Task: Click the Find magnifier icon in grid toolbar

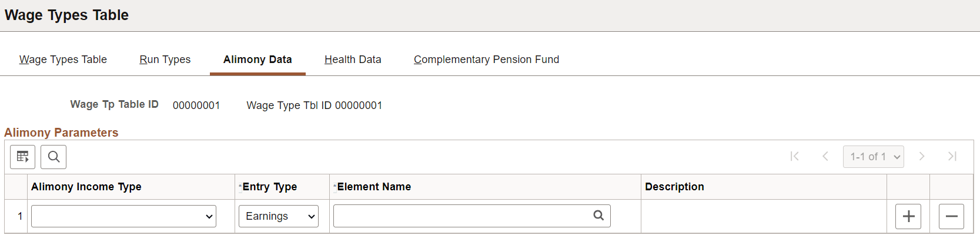Action: point(53,157)
